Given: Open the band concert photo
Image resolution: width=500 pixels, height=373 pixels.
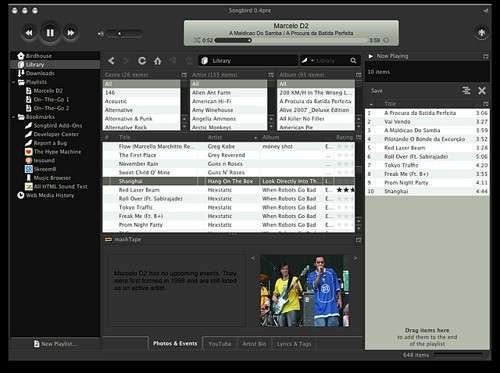Looking at the screenshot, I should pyautogui.click(x=305, y=291).
